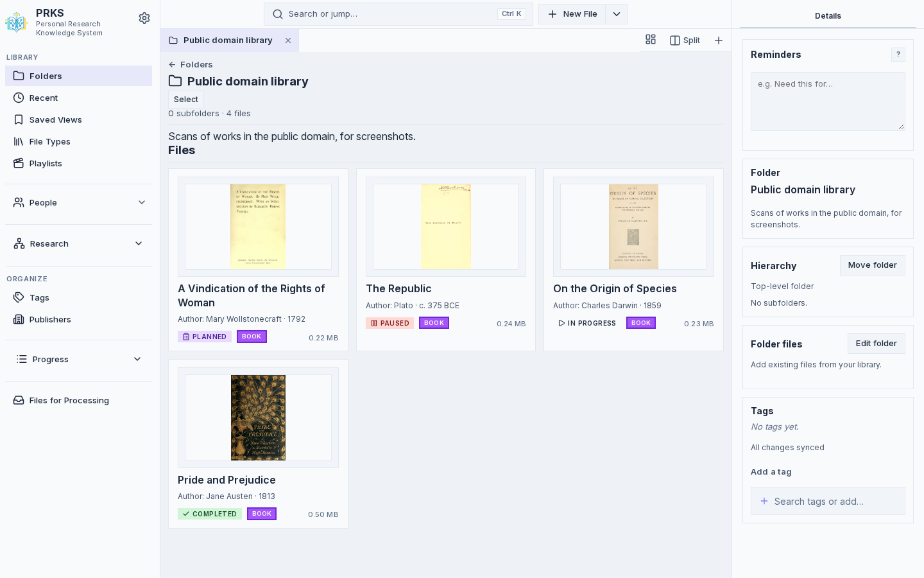The width and height of the screenshot is (924, 578).
Task: Click the title 'On the Origin of Species'
Action: click(x=615, y=289)
